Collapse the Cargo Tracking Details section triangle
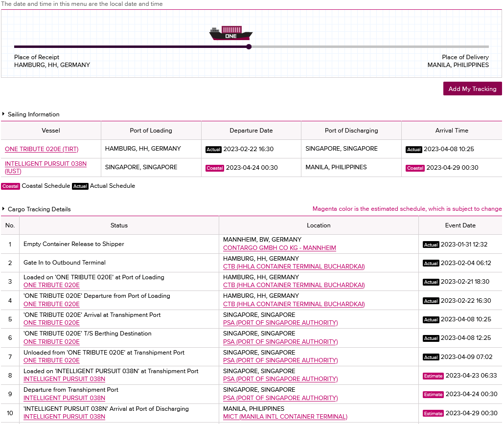Screen dimensions: 504x424 click(x=3, y=209)
